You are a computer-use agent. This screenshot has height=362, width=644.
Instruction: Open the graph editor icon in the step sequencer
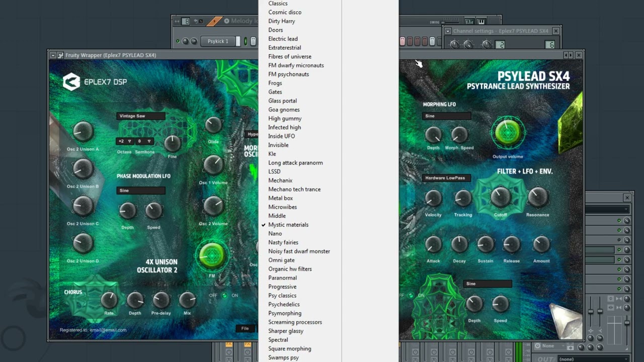pyautogui.click(x=469, y=22)
